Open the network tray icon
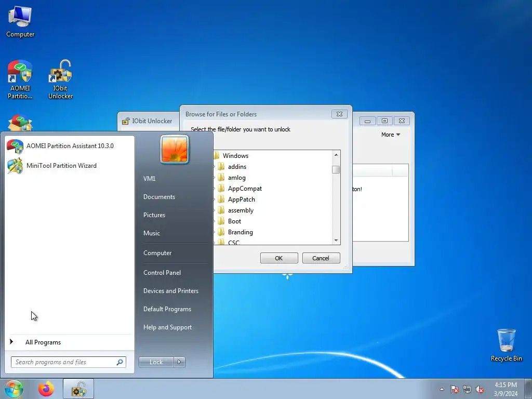Viewport: 532px width, 399px height. point(467,389)
